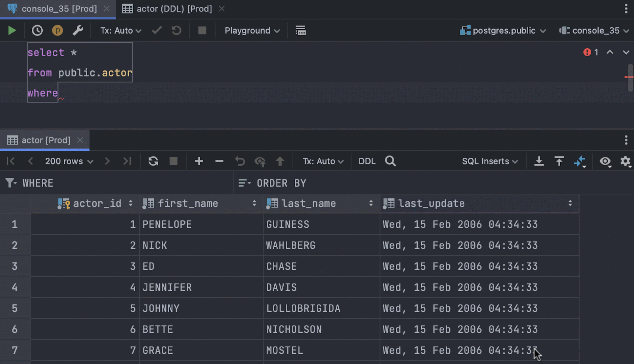Run the query with the green Execute button
This screenshot has height=364, width=634.
[x=12, y=30]
